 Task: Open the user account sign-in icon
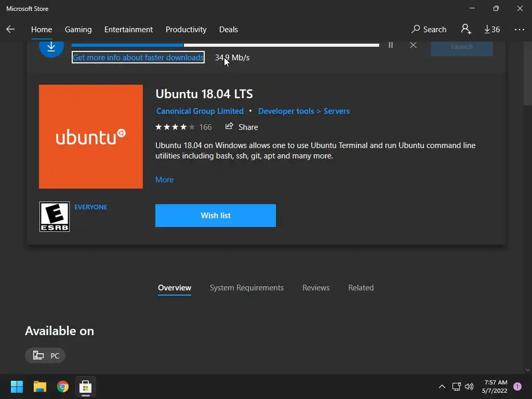[x=466, y=29]
